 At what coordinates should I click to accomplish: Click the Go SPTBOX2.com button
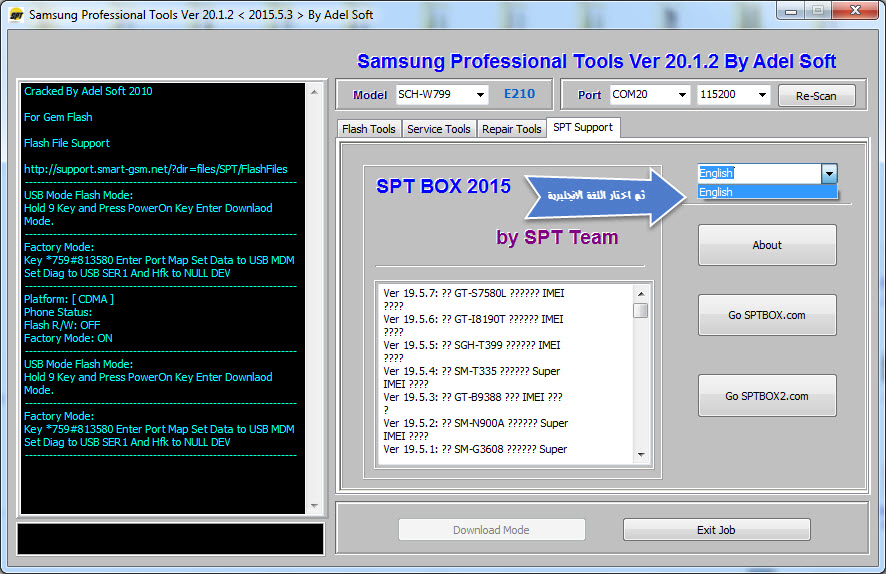pyautogui.click(x=767, y=396)
